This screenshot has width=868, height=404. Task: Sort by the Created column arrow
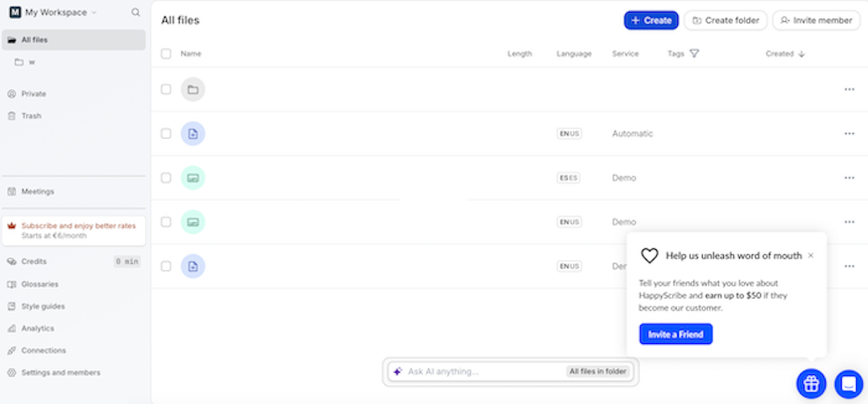point(802,53)
